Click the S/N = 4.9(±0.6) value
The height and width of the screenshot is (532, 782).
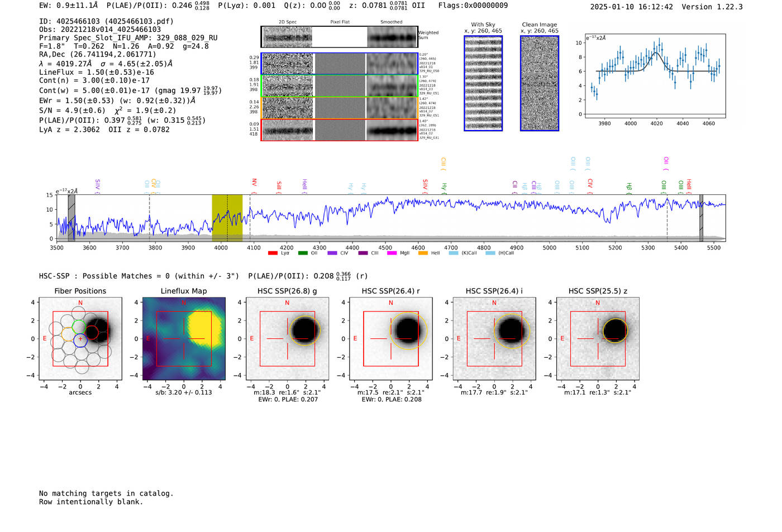(x=72, y=111)
